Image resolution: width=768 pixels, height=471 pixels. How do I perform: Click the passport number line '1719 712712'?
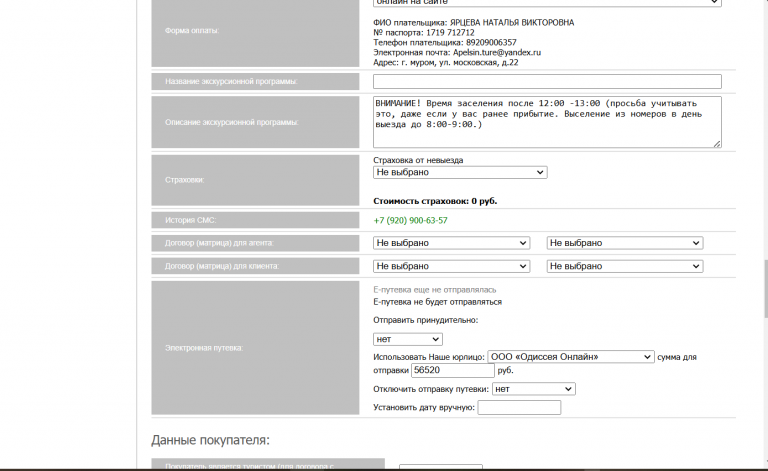tap(424, 33)
